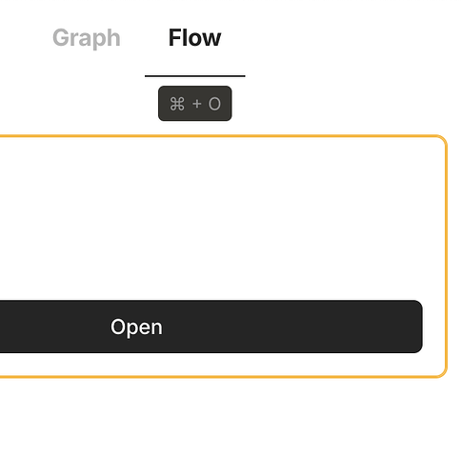Image resolution: width=461 pixels, height=476 pixels.
Task: Select the Flow tab
Action: click(x=194, y=38)
